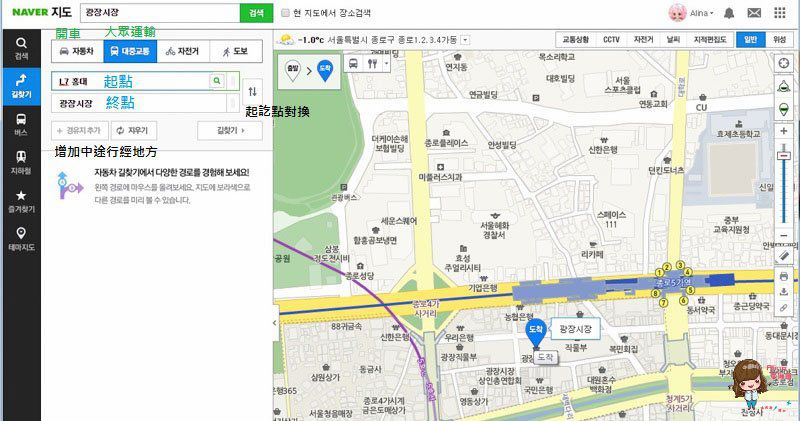Click the green 검색 search button
This screenshot has width=800, height=421.
tap(256, 13)
